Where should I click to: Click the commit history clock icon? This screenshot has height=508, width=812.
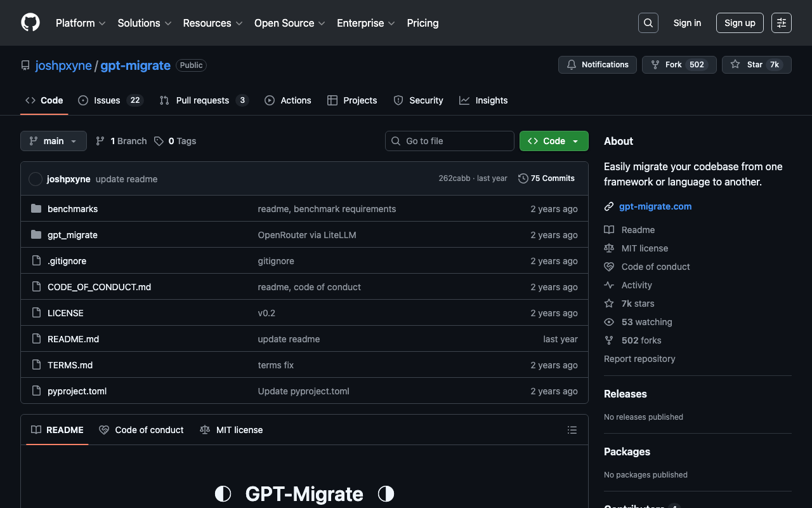523,178
